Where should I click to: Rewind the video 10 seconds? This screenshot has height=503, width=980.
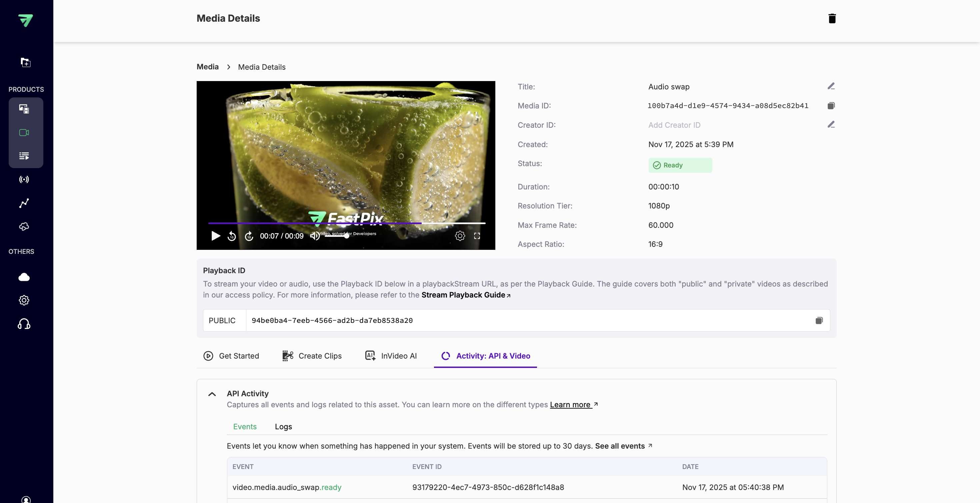232,236
